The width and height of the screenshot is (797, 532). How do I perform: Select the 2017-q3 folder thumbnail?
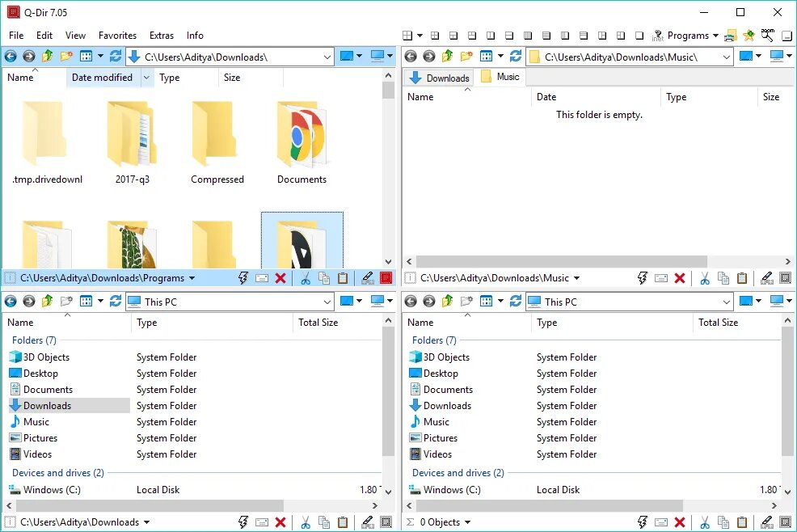(132, 142)
